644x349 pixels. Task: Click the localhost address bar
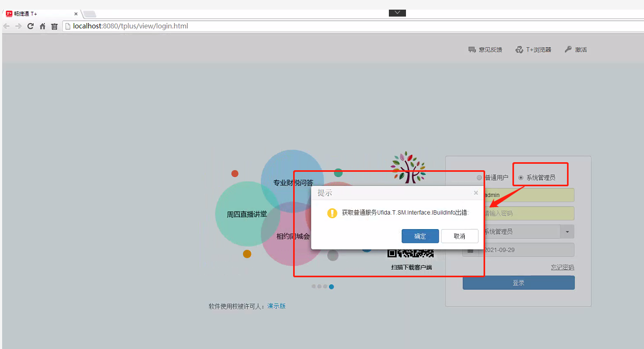pos(353,26)
